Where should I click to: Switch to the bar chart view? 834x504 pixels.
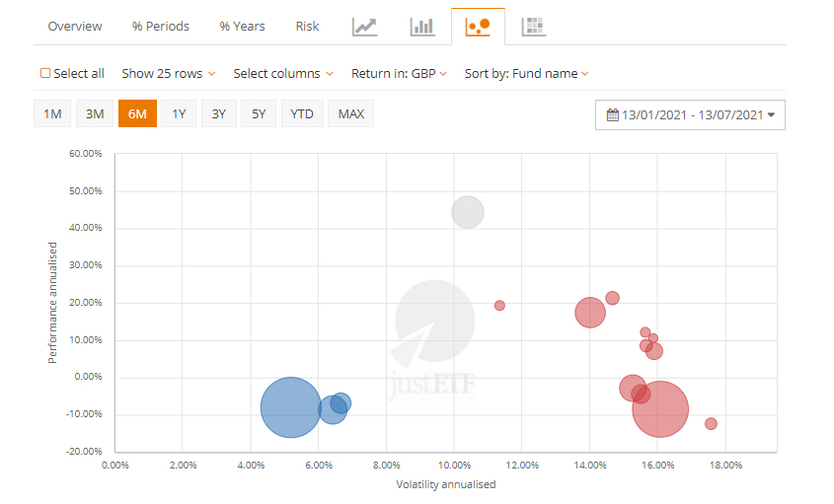click(x=422, y=27)
